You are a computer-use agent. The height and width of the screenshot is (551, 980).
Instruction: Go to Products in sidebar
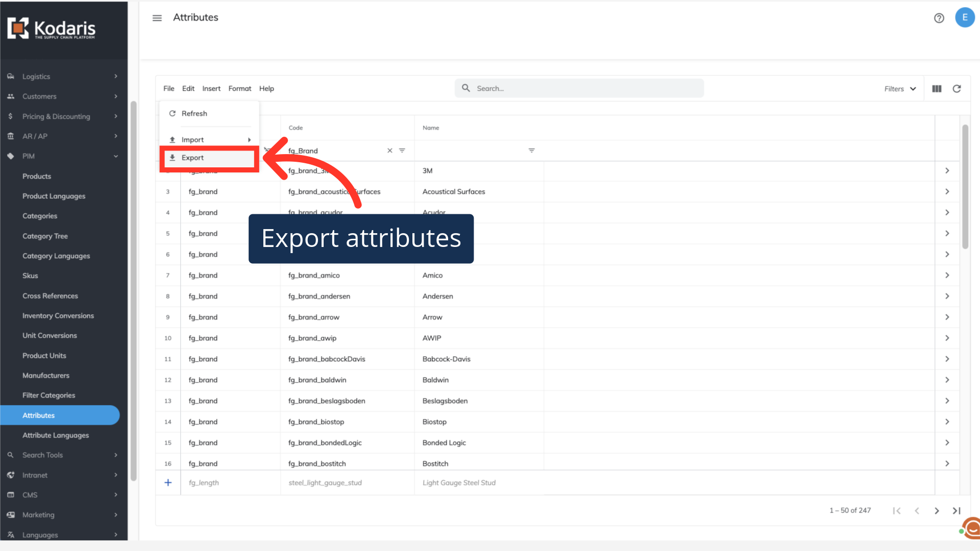[x=37, y=176]
